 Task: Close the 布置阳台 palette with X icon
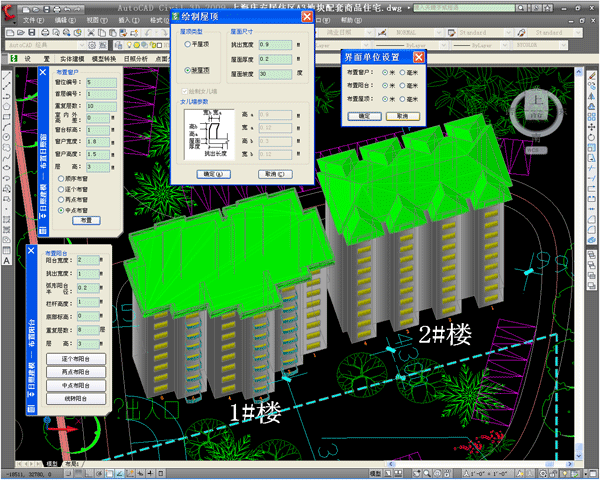[31, 251]
